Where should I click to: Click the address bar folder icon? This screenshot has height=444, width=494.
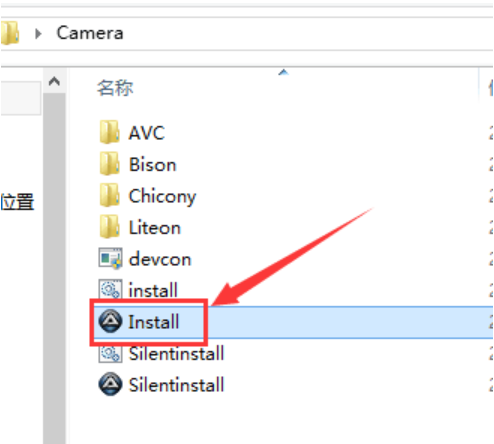(9, 33)
